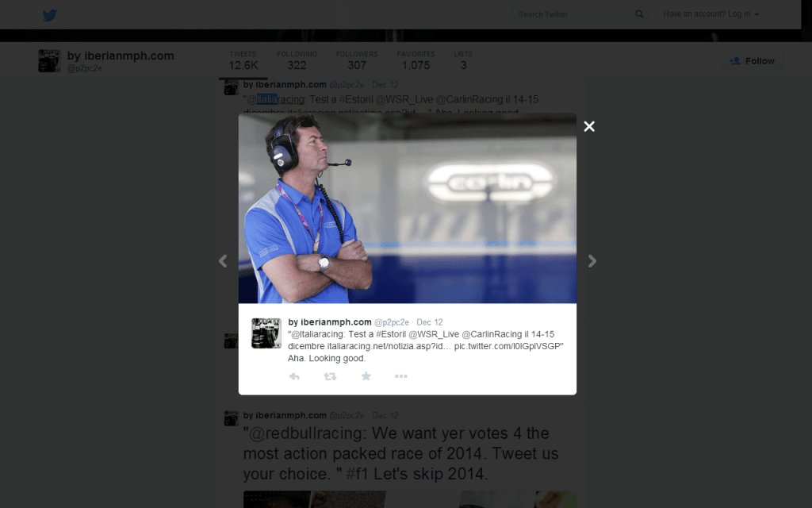
Task: Open the Lists 3 tab
Action: 463,60
